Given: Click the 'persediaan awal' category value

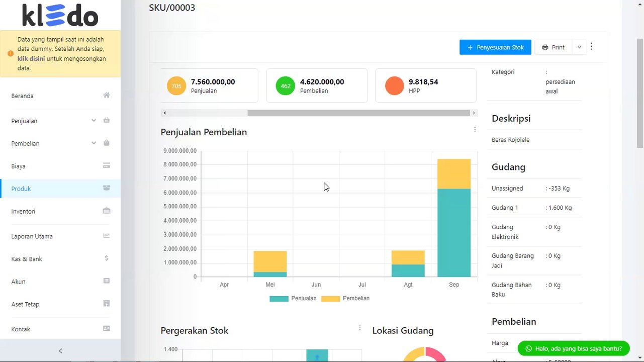Looking at the screenshot, I should pyautogui.click(x=560, y=86).
